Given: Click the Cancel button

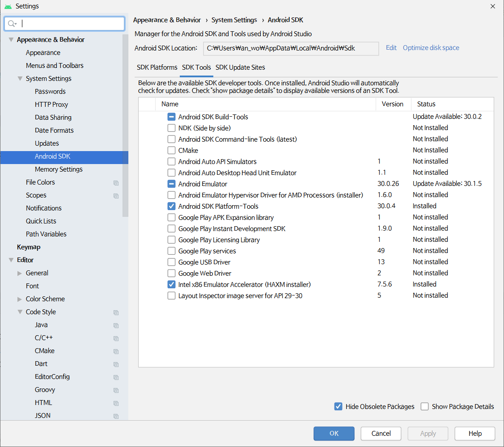Looking at the screenshot, I should point(381,434).
